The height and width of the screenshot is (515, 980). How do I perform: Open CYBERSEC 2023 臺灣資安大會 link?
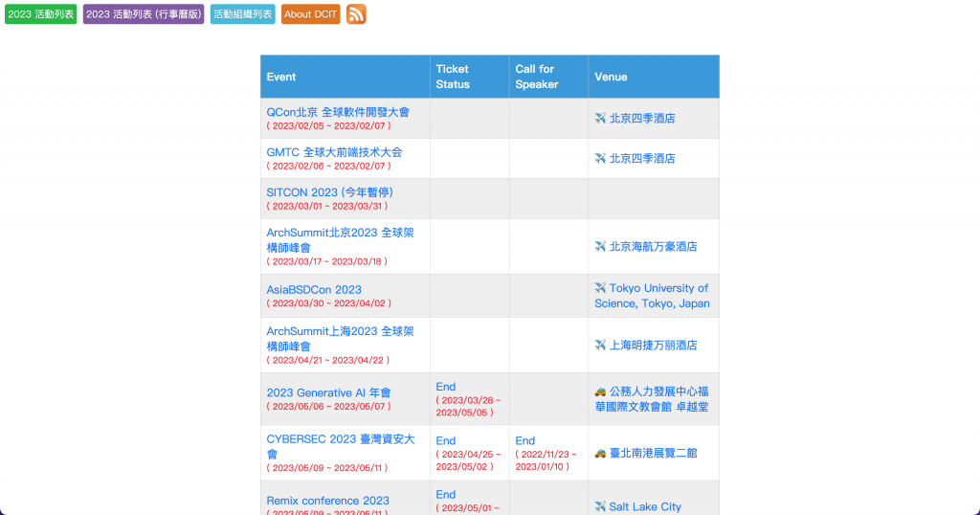[x=340, y=446]
